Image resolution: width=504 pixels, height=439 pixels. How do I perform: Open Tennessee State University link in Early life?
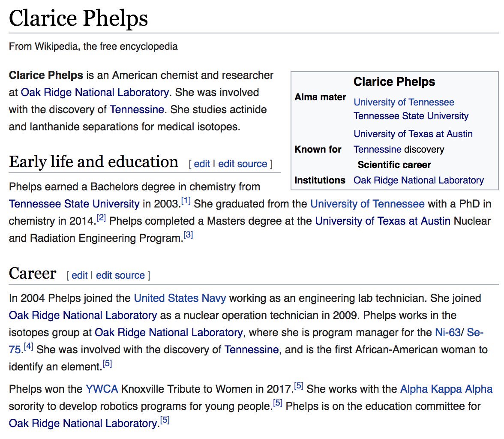tap(74, 204)
